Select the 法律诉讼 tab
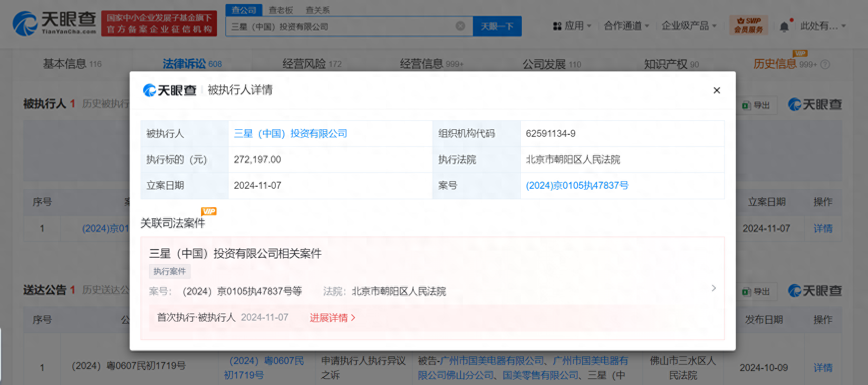868x385 pixels. (x=192, y=64)
